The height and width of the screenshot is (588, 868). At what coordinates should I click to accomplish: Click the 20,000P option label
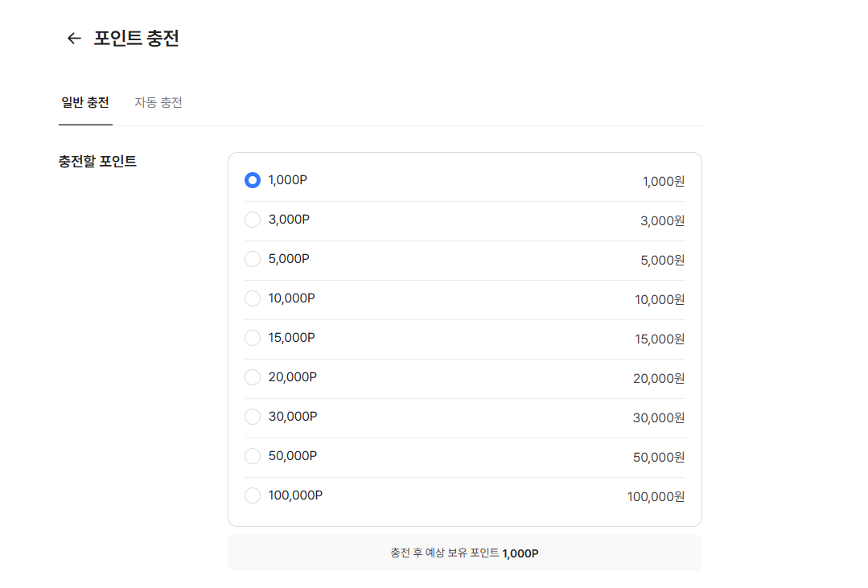[x=292, y=377]
